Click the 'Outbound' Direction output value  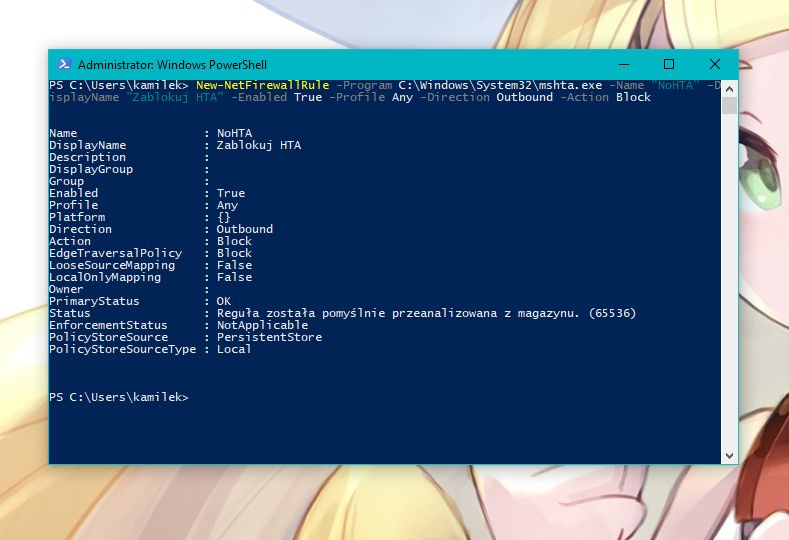point(244,229)
